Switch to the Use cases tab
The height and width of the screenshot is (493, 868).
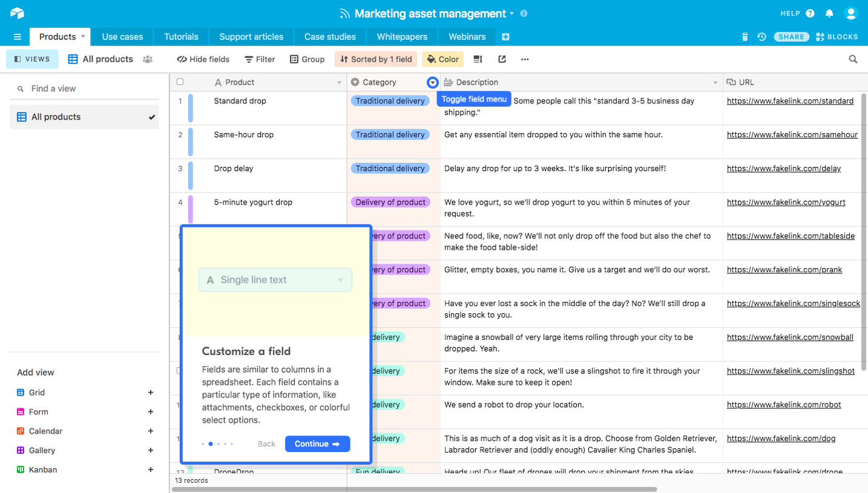point(122,37)
